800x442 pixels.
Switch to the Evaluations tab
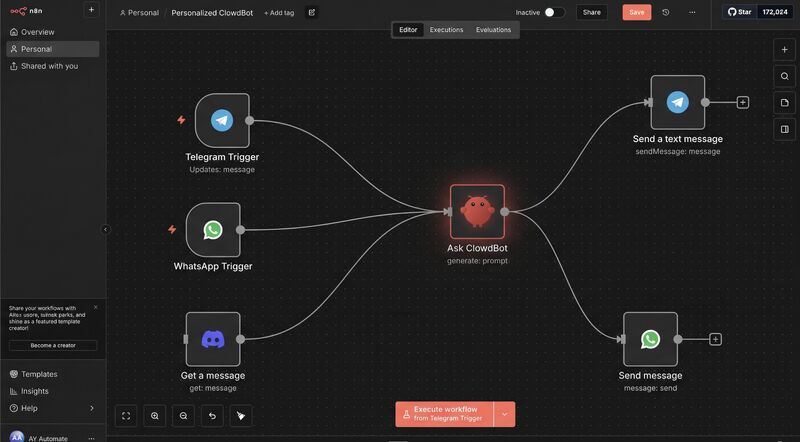click(493, 30)
